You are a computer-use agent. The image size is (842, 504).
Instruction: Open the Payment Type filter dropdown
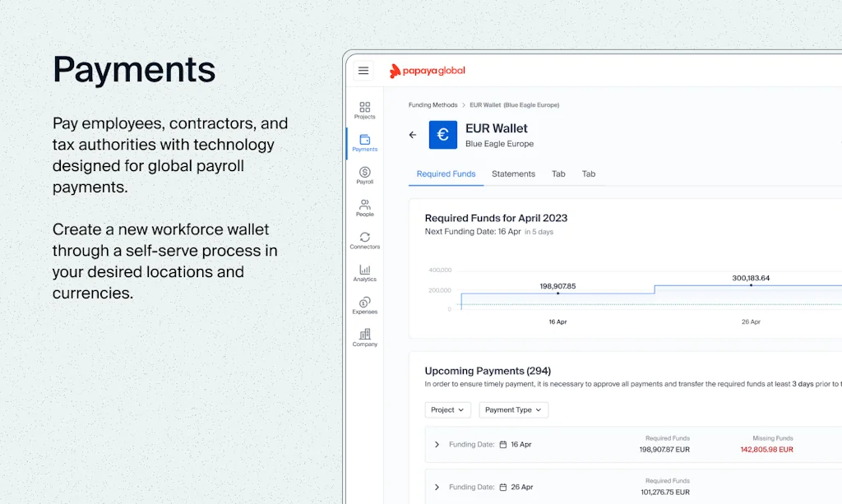tap(513, 409)
